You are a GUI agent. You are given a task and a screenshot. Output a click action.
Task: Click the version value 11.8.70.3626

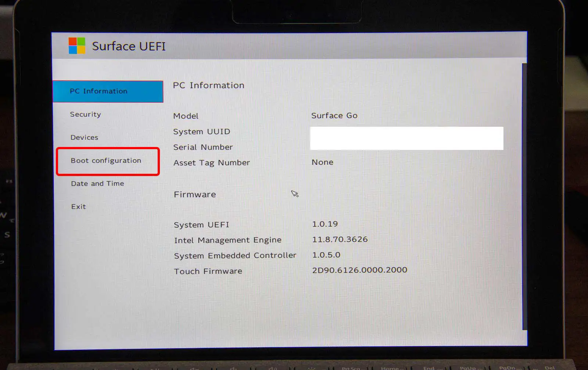340,239
